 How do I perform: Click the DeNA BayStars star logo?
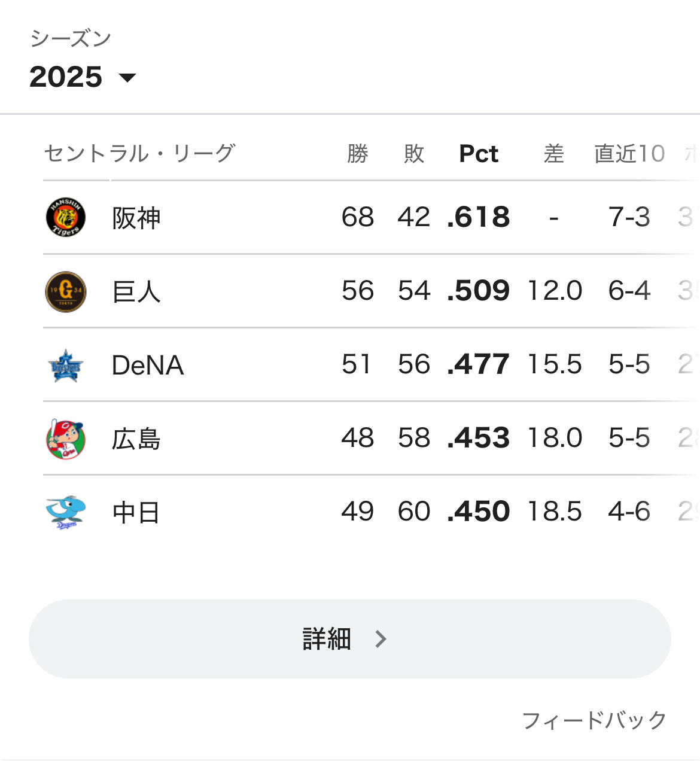click(x=66, y=365)
